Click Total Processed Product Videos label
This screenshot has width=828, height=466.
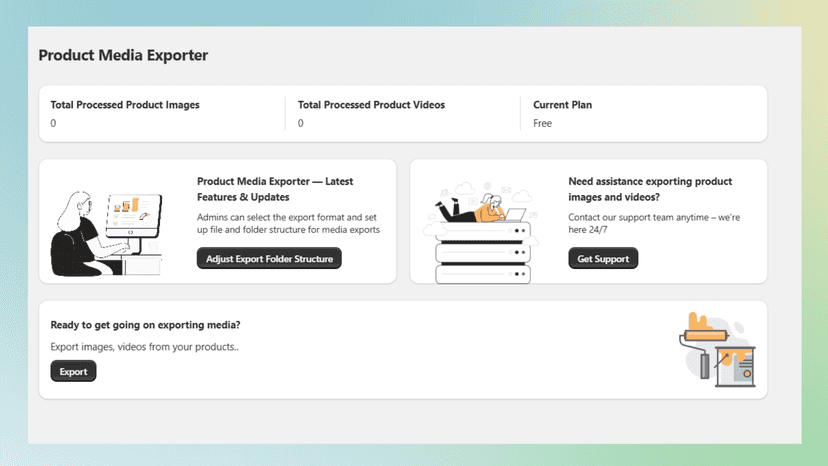(x=371, y=105)
